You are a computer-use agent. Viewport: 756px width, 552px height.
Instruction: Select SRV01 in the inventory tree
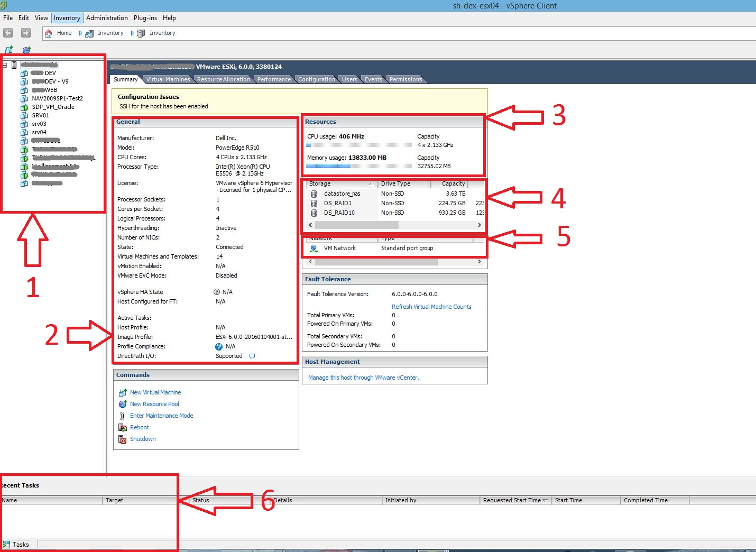pos(40,115)
